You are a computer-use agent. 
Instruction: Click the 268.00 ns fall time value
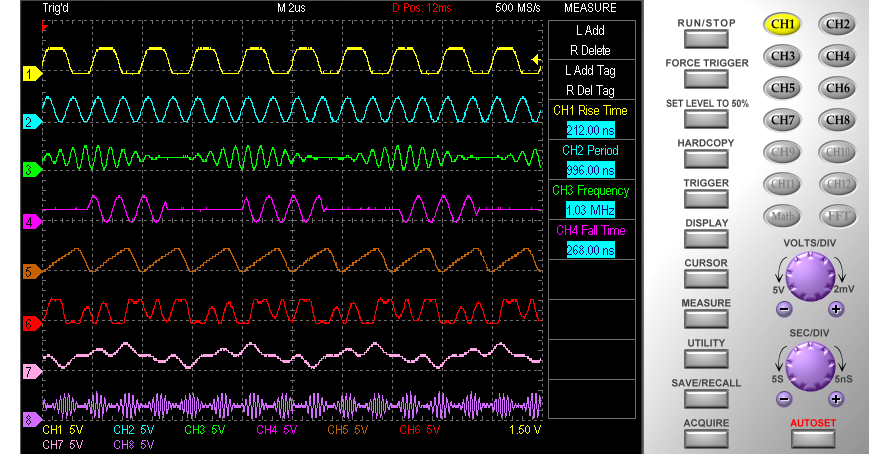pos(590,250)
